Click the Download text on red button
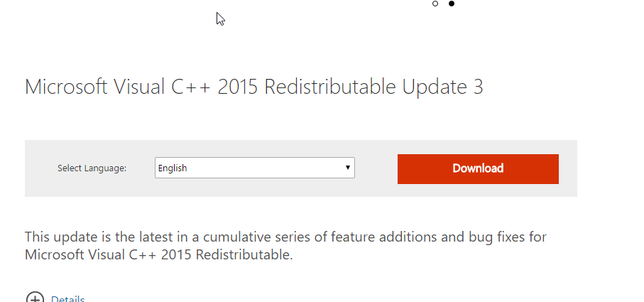The width and height of the screenshot is (644, 302). pyautogui.click(x=478, y=168)
